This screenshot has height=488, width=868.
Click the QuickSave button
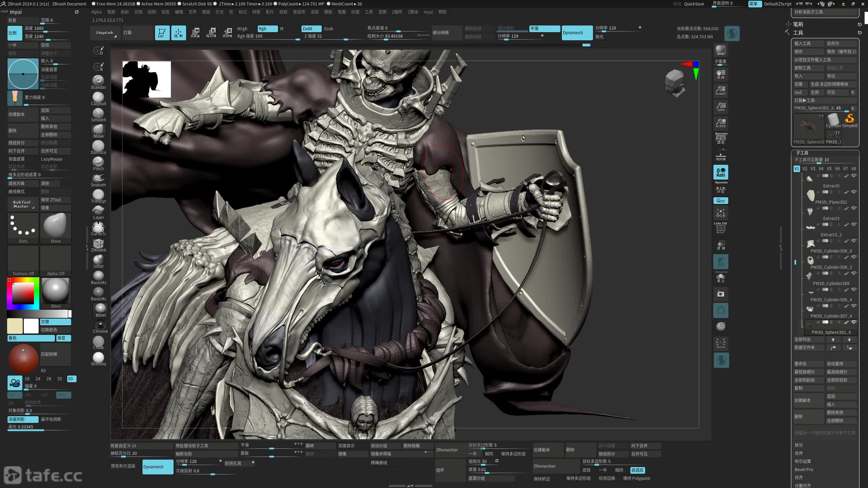(694, 4)
